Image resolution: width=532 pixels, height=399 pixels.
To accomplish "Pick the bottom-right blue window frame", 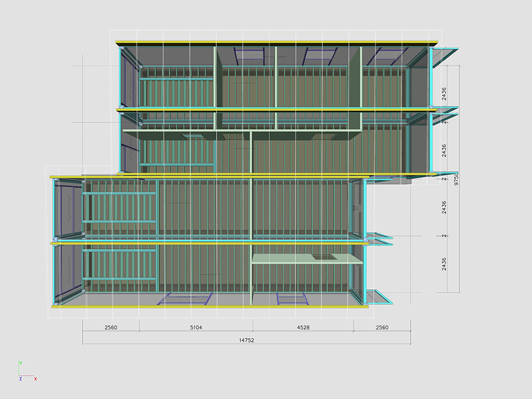I will pos(292,299).
